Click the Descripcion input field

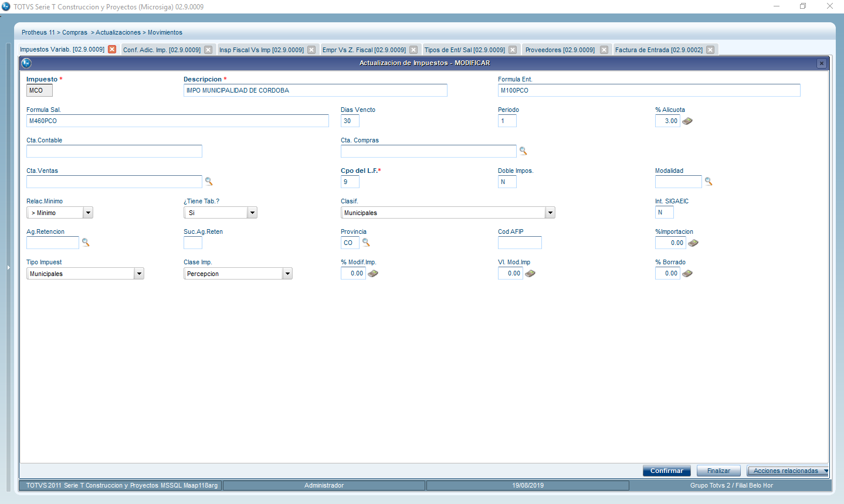click(316, 90)
